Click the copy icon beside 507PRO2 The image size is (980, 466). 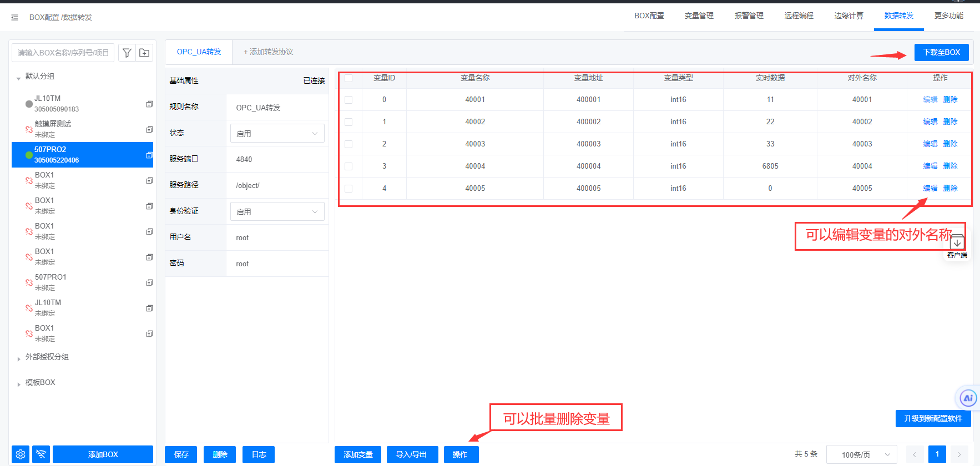click(x=149, y=155)
